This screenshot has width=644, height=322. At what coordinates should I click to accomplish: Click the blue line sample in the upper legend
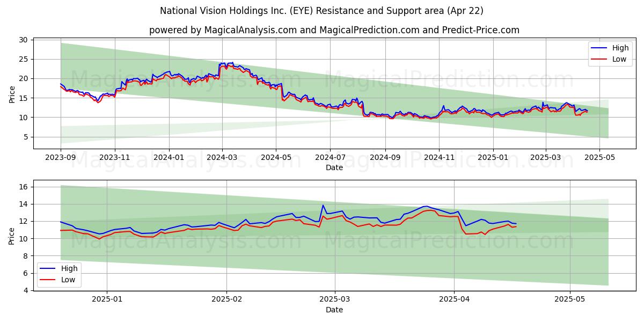click(600, 48)
